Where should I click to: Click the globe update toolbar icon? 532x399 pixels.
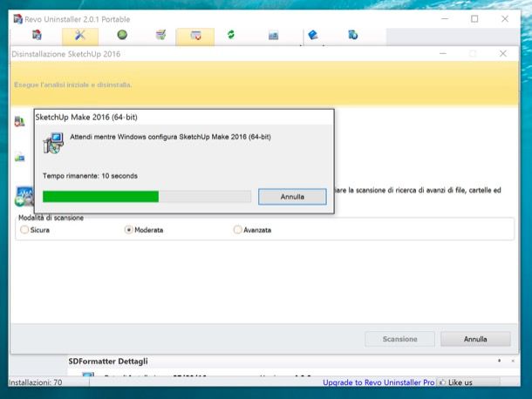[353, 36]
